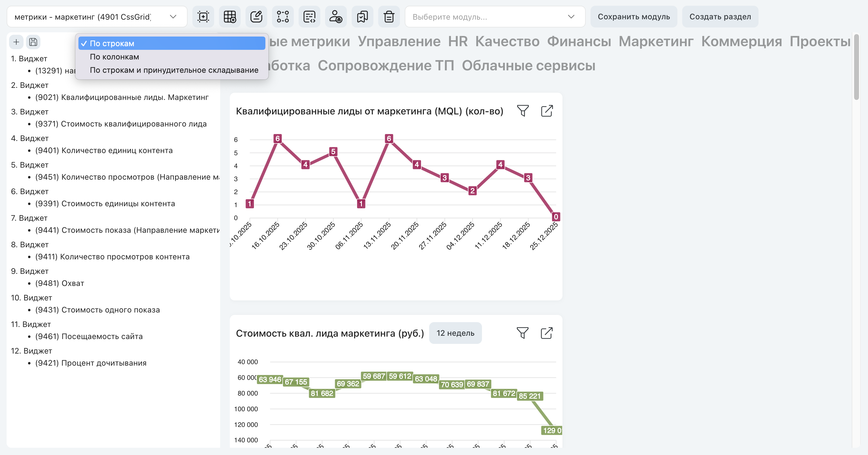The width and height of the screenshot is (868, 455).
Task: Click the code form icon
Action: coord(309,17)
